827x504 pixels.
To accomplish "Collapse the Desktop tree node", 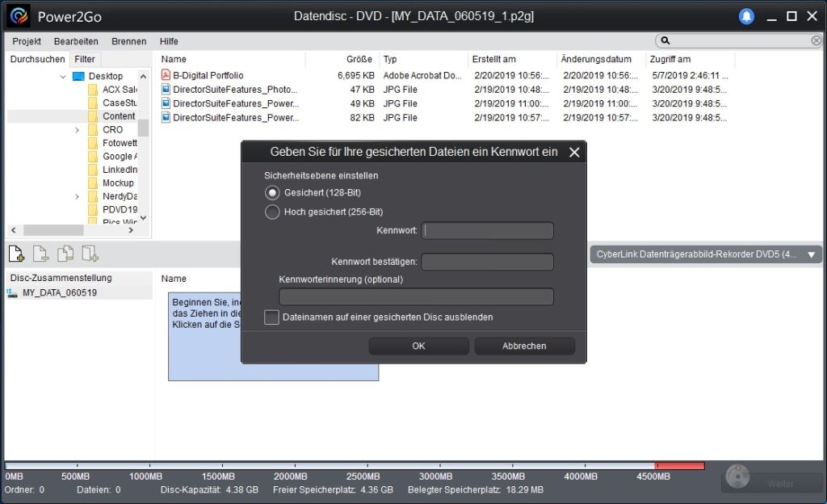I will 63,76.
